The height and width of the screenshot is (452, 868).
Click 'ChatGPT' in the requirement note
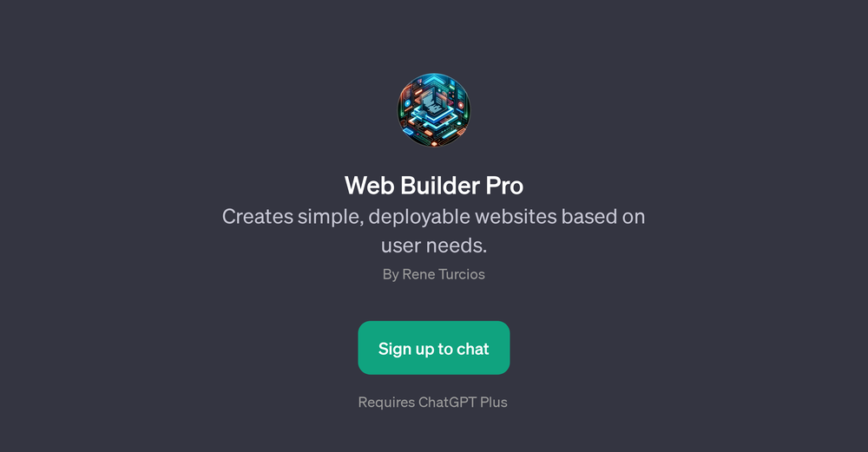pyautogui.click(x=448, y=403)
